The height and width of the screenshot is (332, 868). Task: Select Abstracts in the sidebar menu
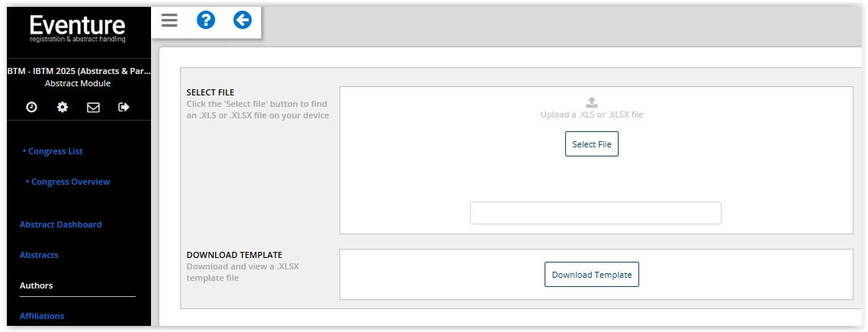click(39, 255)
